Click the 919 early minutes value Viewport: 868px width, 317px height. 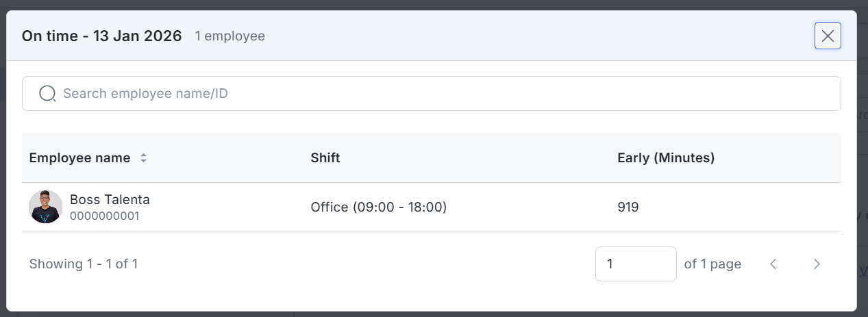pyautogui.click(x=628, y=207)
